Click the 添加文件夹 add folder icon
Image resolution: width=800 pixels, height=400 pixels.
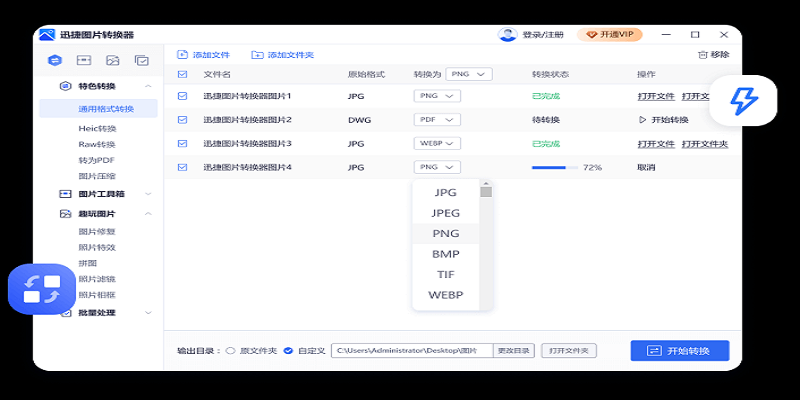pos(257,55)
